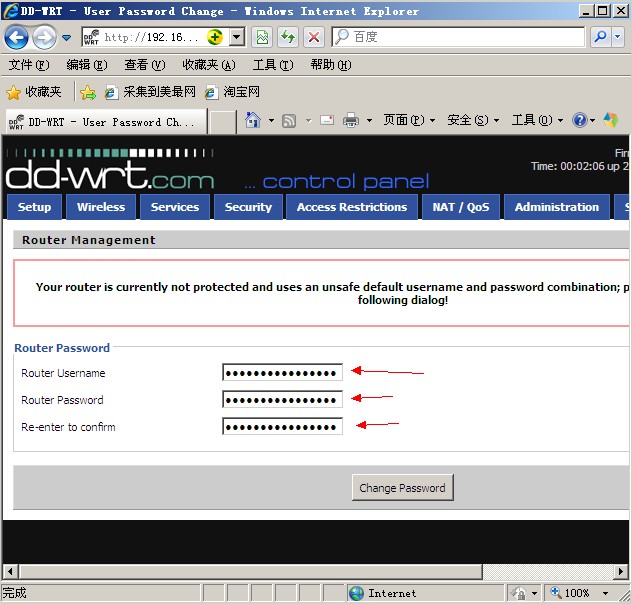Expand the address bar history dropdown
Viewport: 632px width, 604px height.
point(237,37)
